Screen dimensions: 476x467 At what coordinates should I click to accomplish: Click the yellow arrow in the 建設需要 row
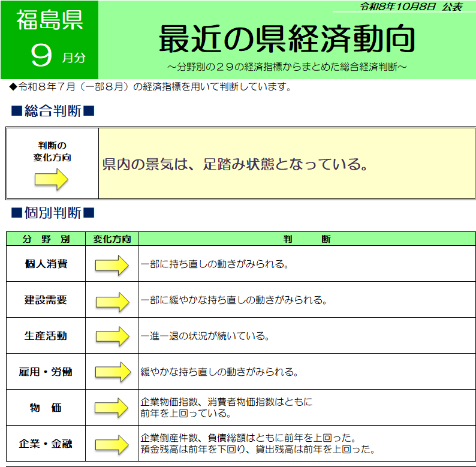point(112,302)
